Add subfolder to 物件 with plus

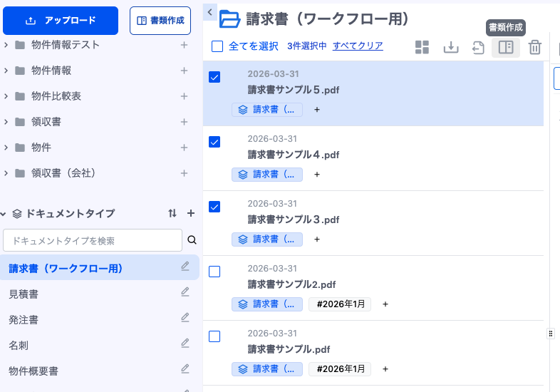click(x=184, y=148)
